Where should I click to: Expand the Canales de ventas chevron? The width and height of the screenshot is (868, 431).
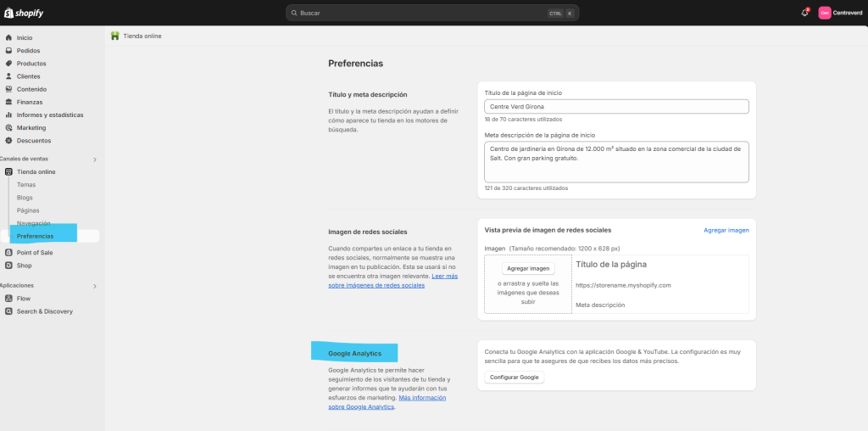tap(94, 160)
